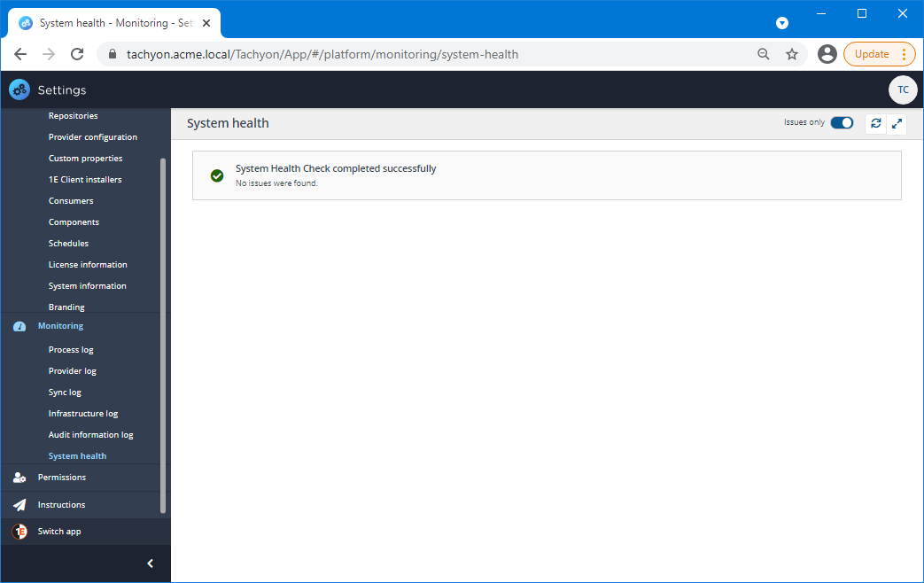Expand the panel to full screen

(897, 123)
